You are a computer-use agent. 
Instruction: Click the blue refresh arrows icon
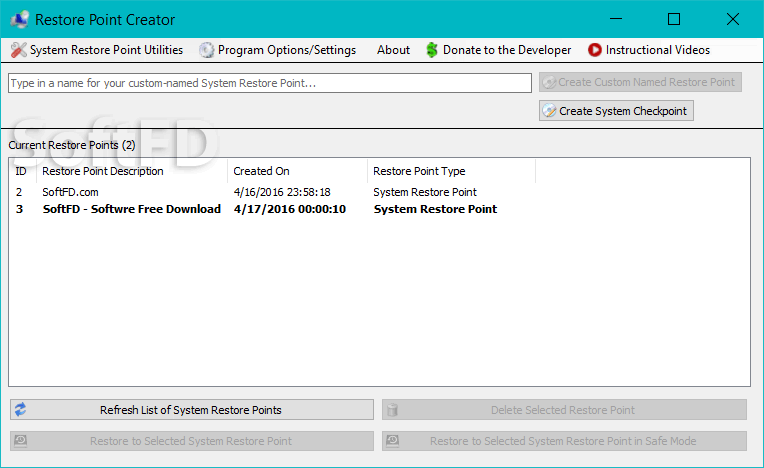coord(20,410)
